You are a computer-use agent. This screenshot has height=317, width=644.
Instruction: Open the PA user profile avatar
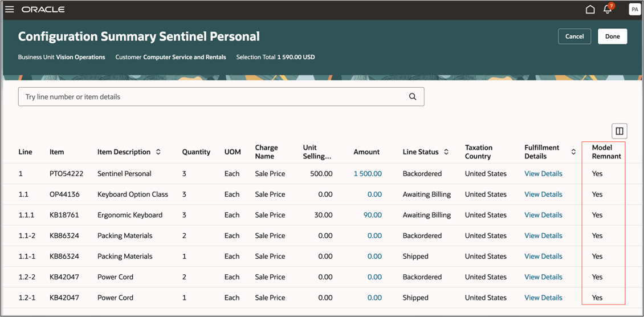pos(634,10)
